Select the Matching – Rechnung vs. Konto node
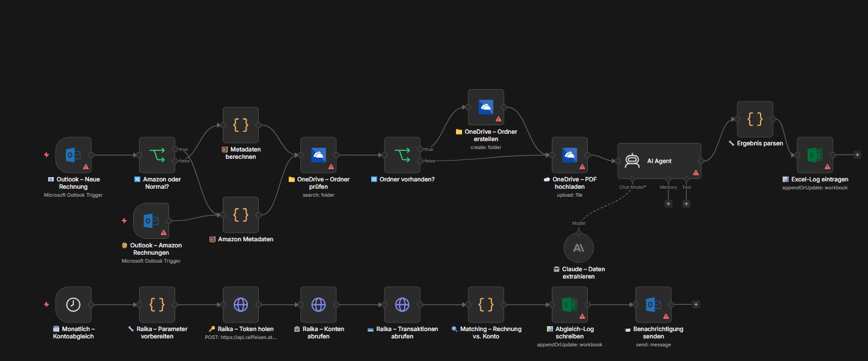868x361 pixels. [486, 304]
